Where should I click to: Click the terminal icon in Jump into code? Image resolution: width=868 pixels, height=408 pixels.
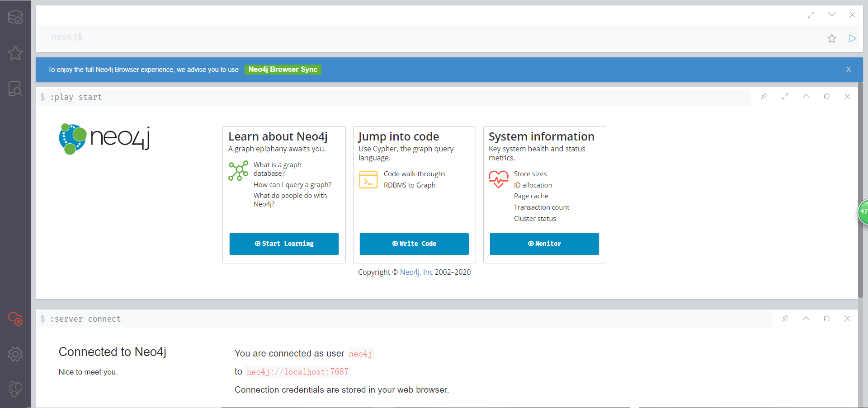tap(368, 179)
